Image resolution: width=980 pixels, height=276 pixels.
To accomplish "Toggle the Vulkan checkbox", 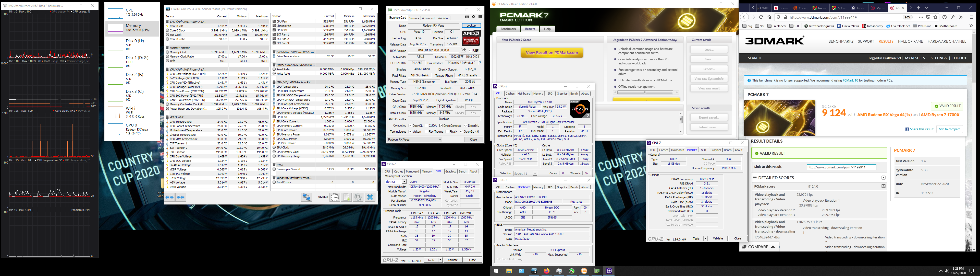I will pyautogui.click(x=410, y=132).
